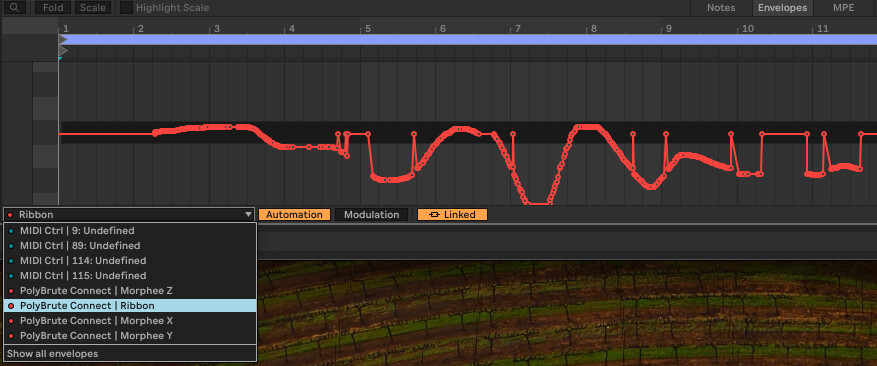
Task: Click the clip start marker triangle
Action: coord(63,51)
